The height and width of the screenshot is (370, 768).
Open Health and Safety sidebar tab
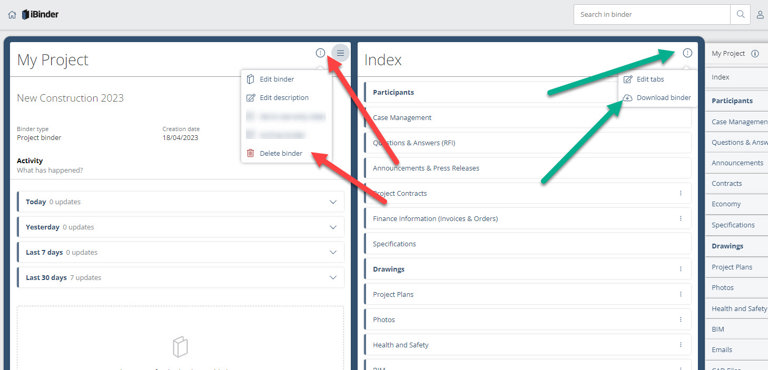coord(738,308)
